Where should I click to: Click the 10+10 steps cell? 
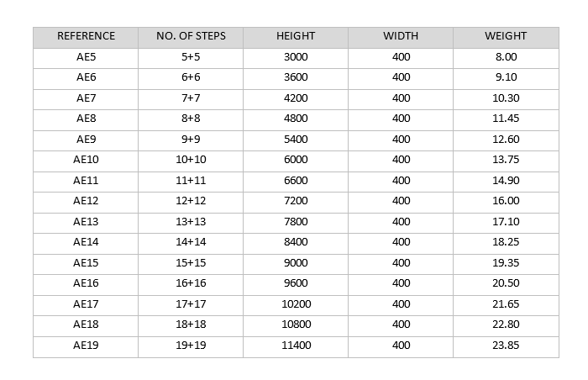tap(191, 160)
